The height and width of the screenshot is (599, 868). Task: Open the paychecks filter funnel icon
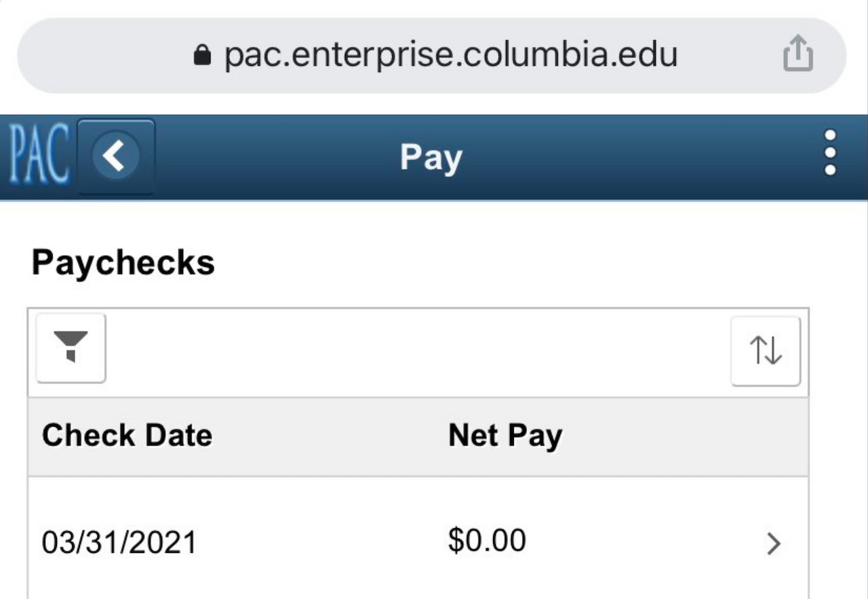pos(71,348)
